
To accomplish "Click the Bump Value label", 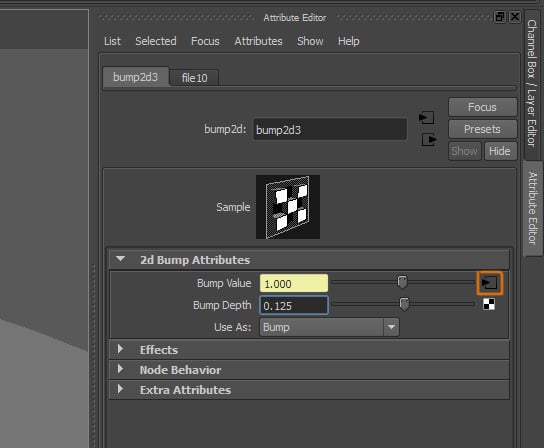I will (x=224, y=283).
